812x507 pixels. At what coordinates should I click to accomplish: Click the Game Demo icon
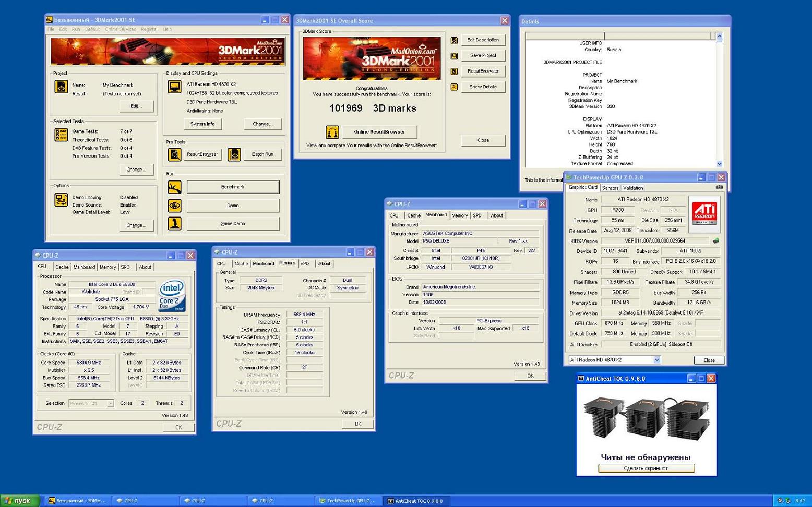click(174, 224)
